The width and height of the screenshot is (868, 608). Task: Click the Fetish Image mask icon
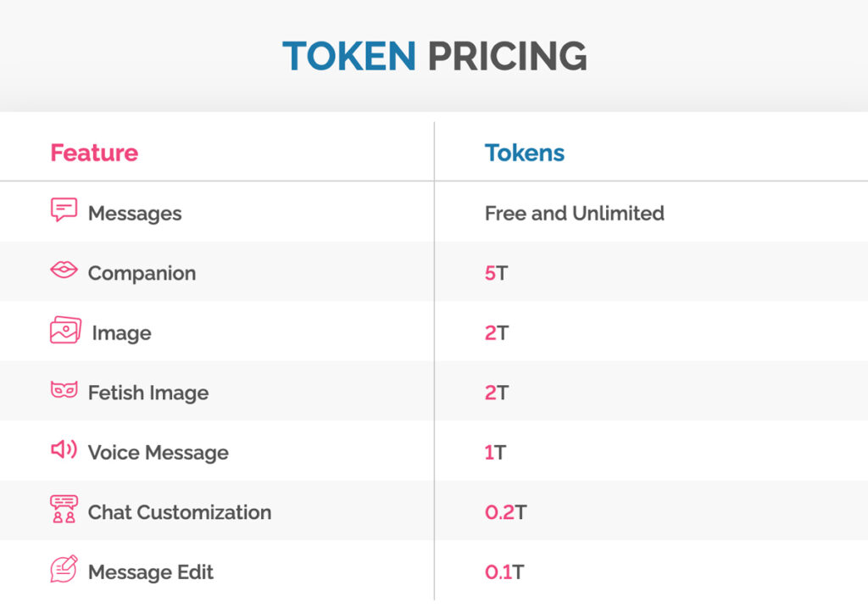(64, 391)
